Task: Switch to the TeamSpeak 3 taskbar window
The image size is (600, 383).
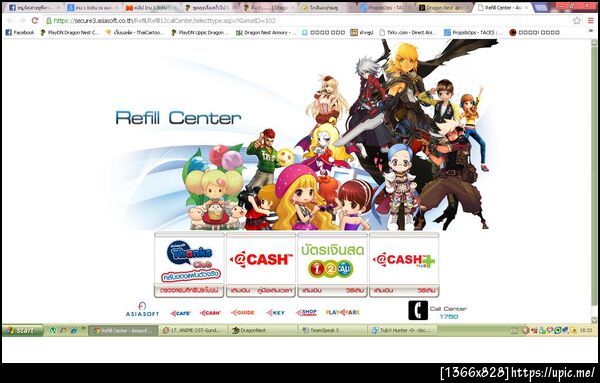Action: 333,330
